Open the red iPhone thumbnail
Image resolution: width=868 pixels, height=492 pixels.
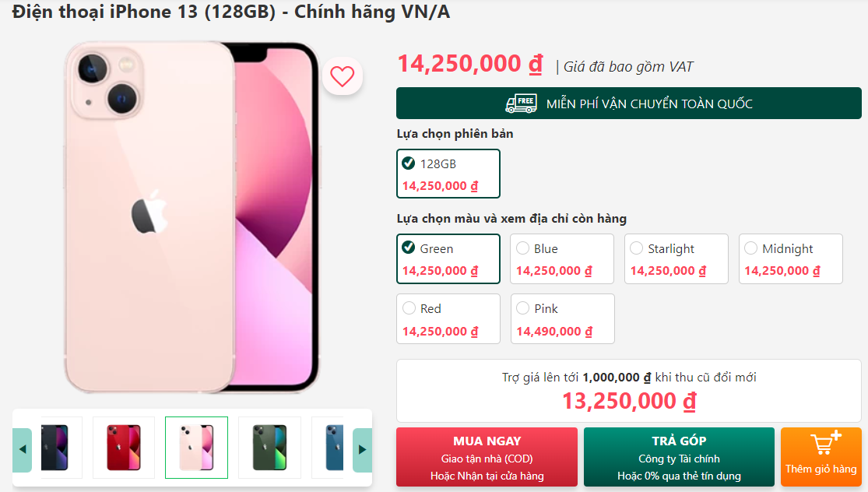click(x=124, y=447)
